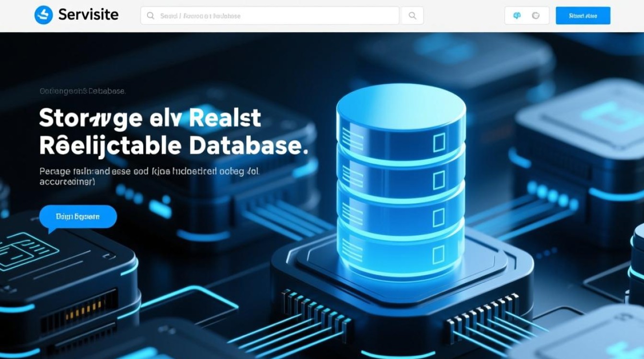Click magnifier icon inside search field's left edge
644x359 pixels.
[150, 16]
